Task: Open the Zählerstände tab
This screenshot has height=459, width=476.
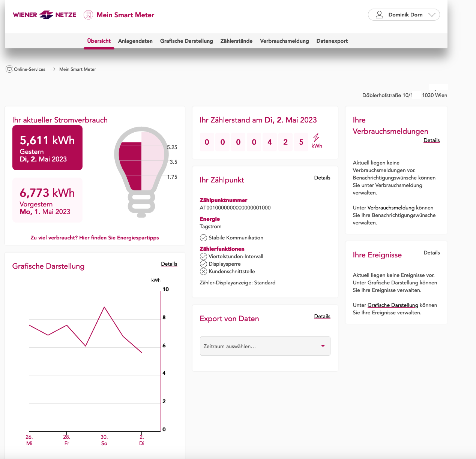Action: point(236,41)
